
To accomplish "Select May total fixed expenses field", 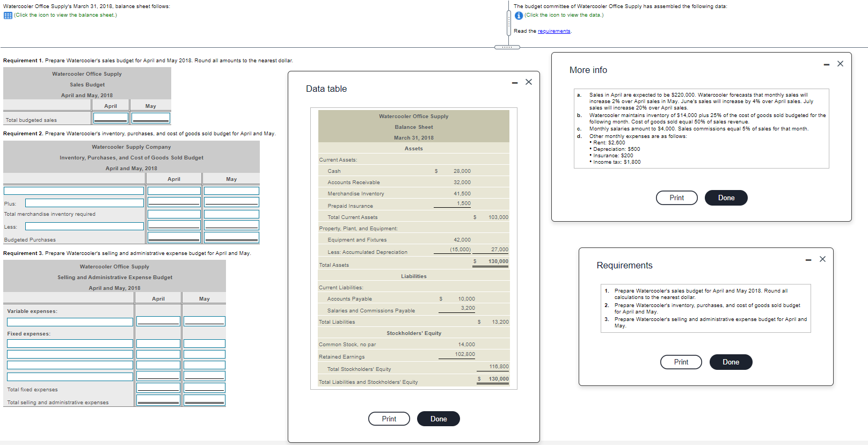I will [x=205, y=388].
